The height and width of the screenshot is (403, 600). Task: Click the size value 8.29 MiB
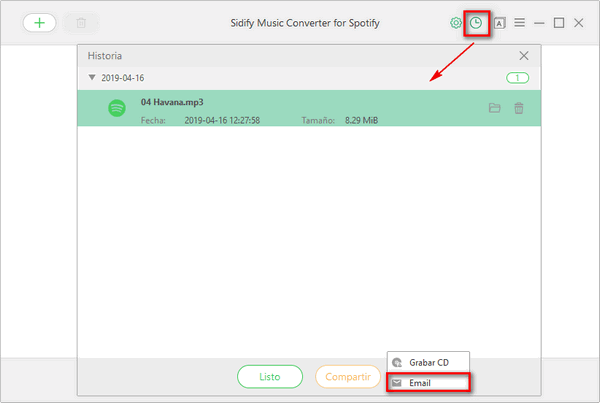361,121
